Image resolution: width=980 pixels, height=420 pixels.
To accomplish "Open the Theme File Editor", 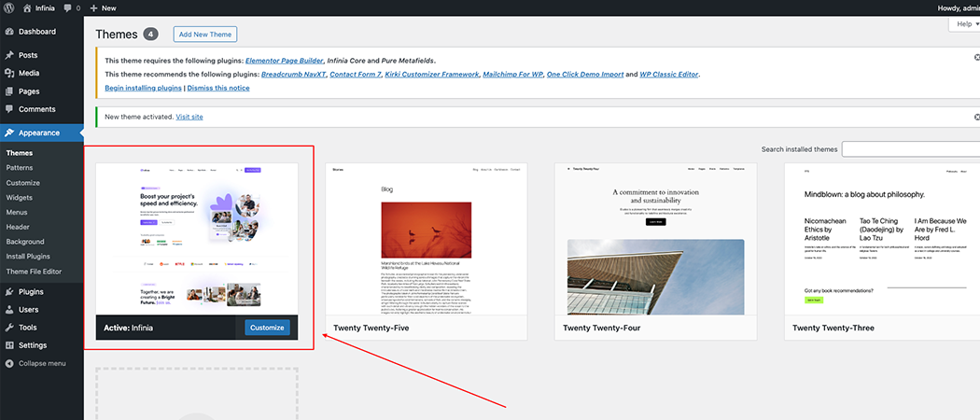I will [x=35, y=272].
